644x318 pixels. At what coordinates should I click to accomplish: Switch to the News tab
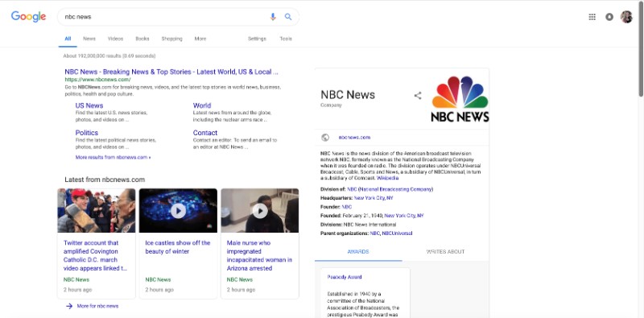[x=89, y=39]
